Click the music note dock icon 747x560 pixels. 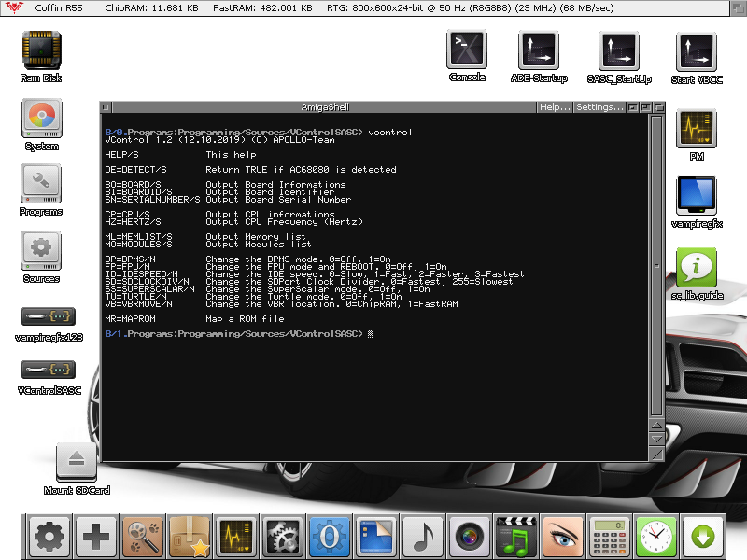423,536
